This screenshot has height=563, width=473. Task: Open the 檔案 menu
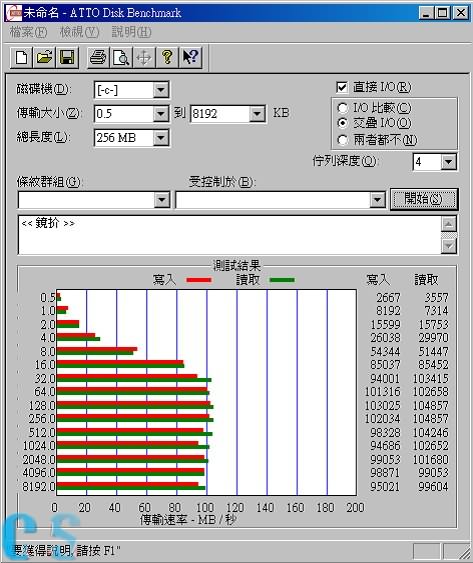(28, 32)
